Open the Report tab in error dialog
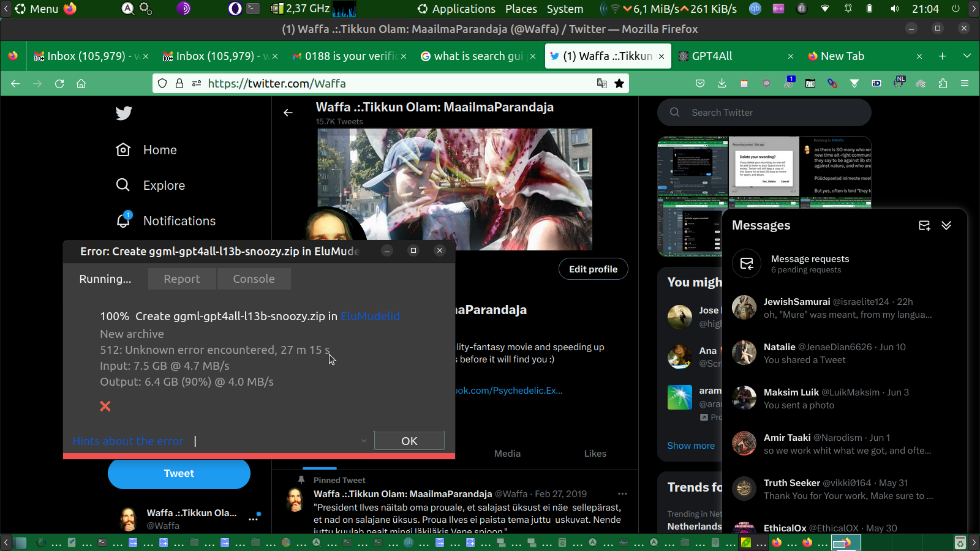The width and height of the screenshot is (980, 551). (182, 279)
